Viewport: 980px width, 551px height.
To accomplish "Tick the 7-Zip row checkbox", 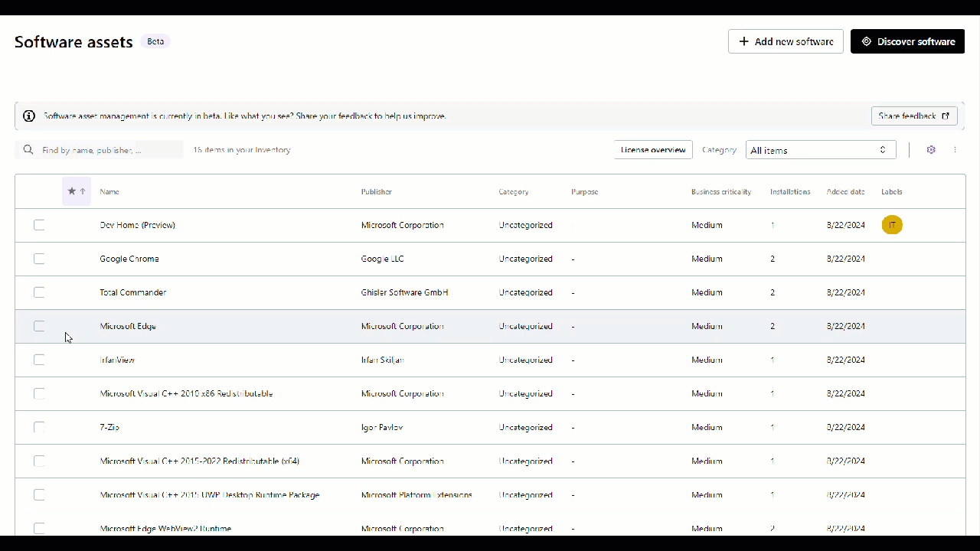I will [39, 427].
